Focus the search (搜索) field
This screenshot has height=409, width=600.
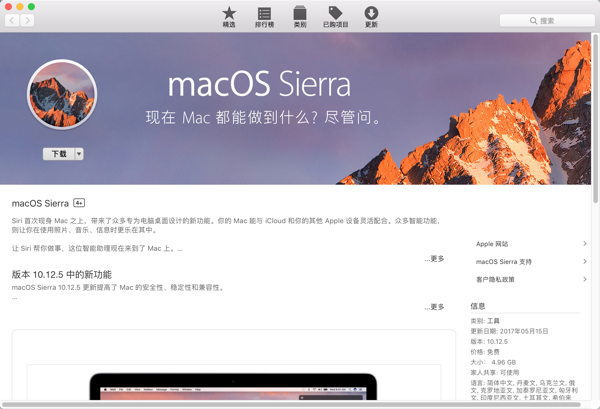point(547,21)
